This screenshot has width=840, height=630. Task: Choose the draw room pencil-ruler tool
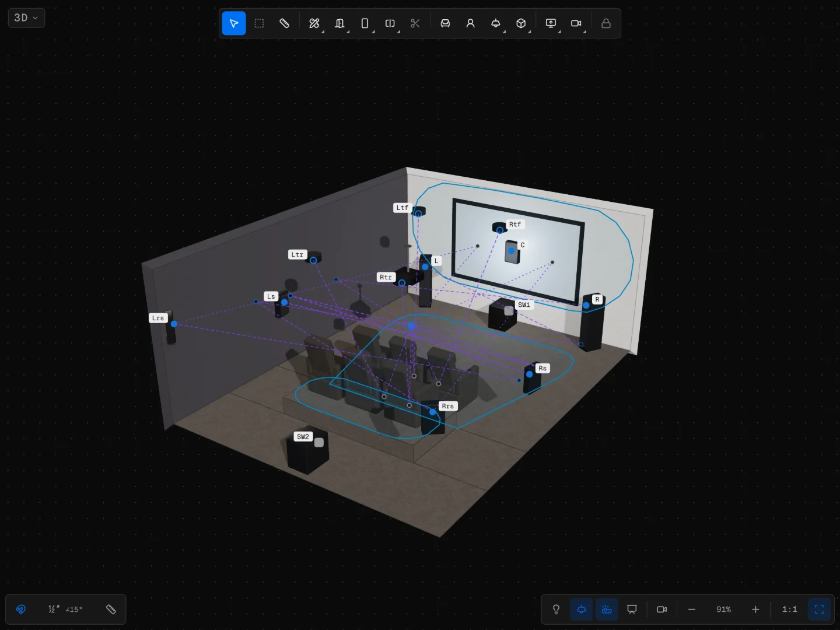pos(314,23)
